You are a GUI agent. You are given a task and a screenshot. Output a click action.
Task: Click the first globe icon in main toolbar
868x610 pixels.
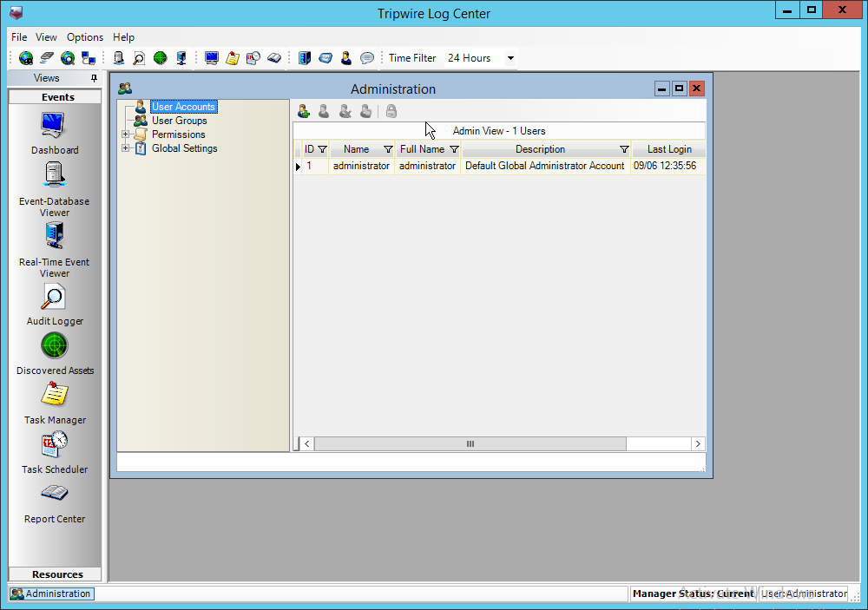[x=25, y=57]
